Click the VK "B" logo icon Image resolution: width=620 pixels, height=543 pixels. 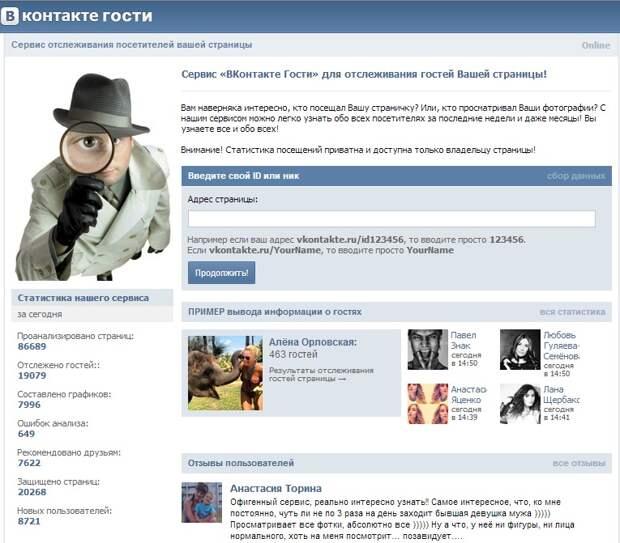click(x=10, y=16)
